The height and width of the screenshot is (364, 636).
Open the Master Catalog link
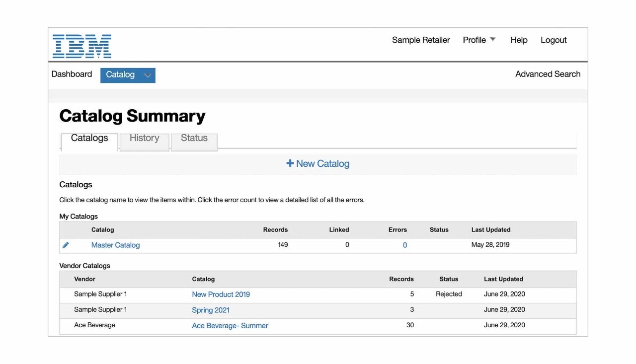click(115, 244)
